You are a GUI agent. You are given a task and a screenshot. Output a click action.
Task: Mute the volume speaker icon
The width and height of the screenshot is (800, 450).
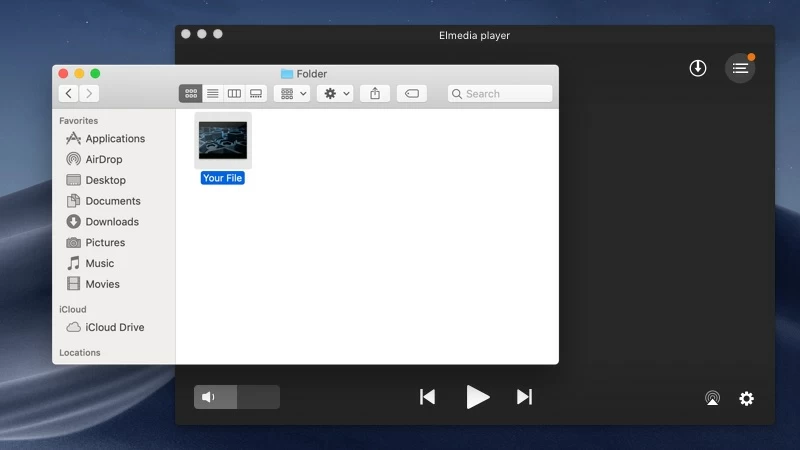209,397
